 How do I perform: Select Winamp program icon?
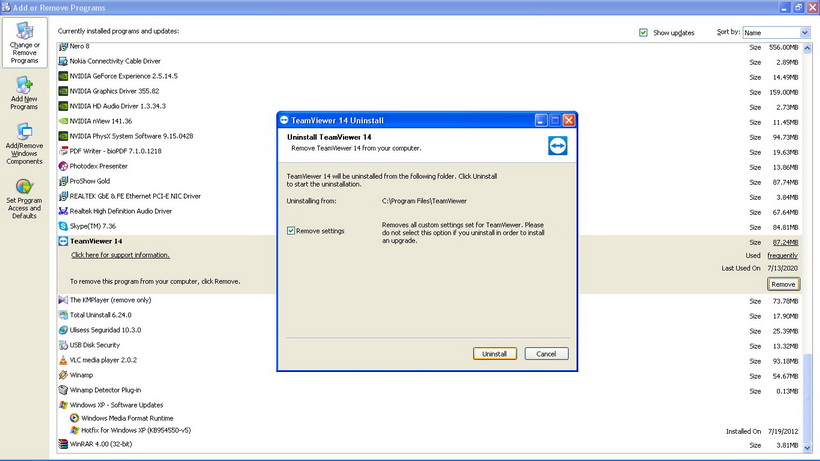[x=63, y=375]
